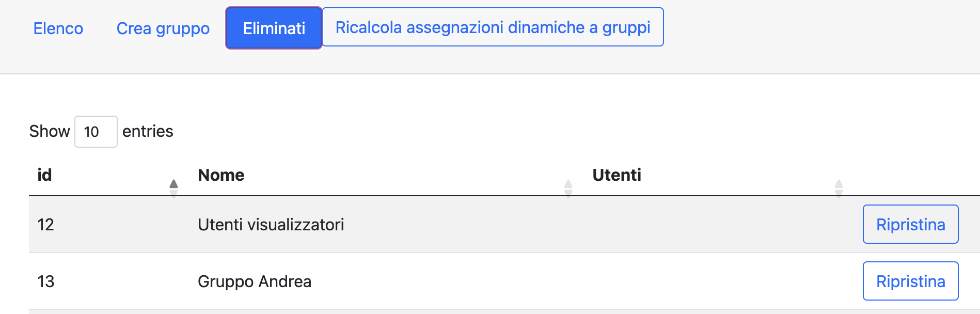The width and height of the screenshot is (980, 314).
Task: Click the entries count input field
Action: (x=96, y=132)
